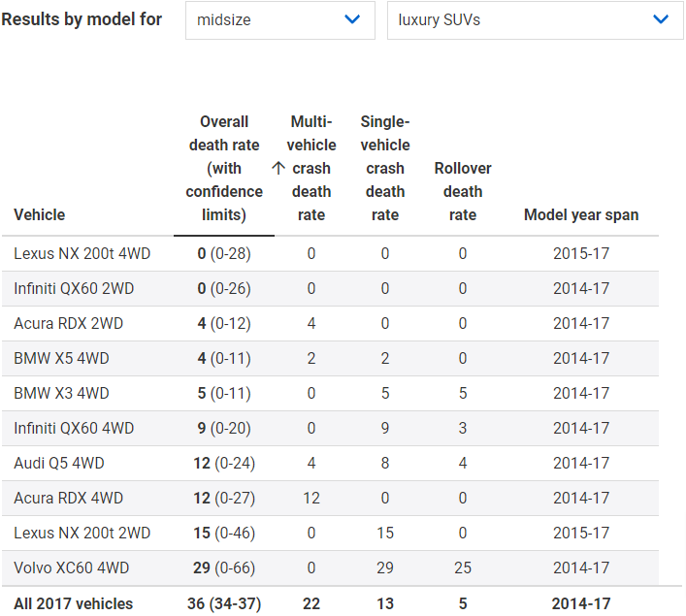Click All 2017 vehicles single-vehicle rate 13
The height and width of the screenshot is (616, 686).
[x=385, y=603]
